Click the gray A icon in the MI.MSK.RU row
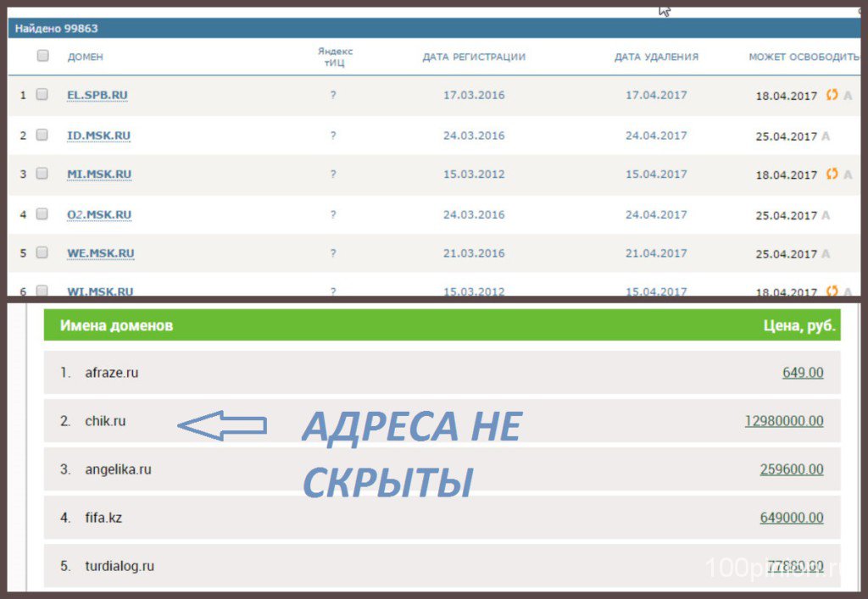The image size is (868, 599). coord(847,175)
